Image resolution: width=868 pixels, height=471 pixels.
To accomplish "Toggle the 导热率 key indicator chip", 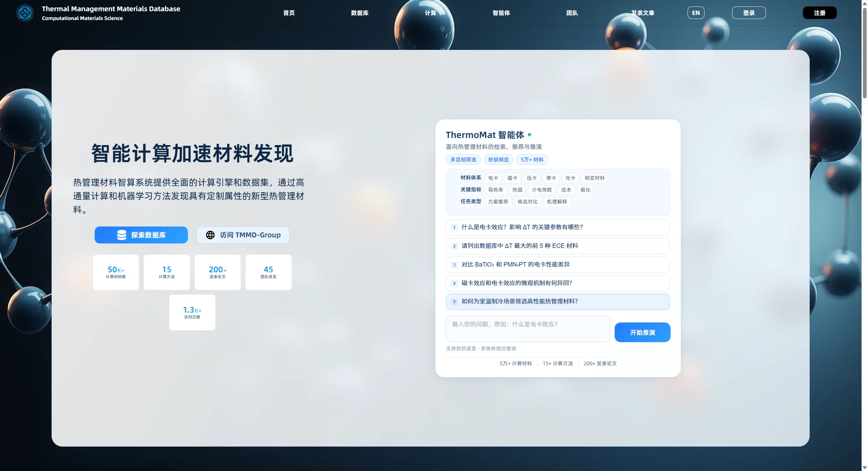I will click(x=495, y=190).
